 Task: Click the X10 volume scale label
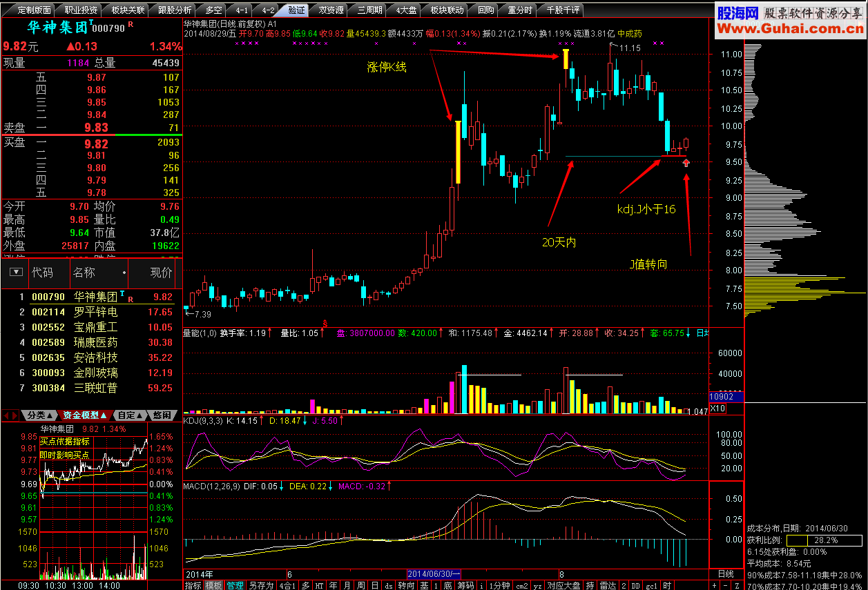718,409
